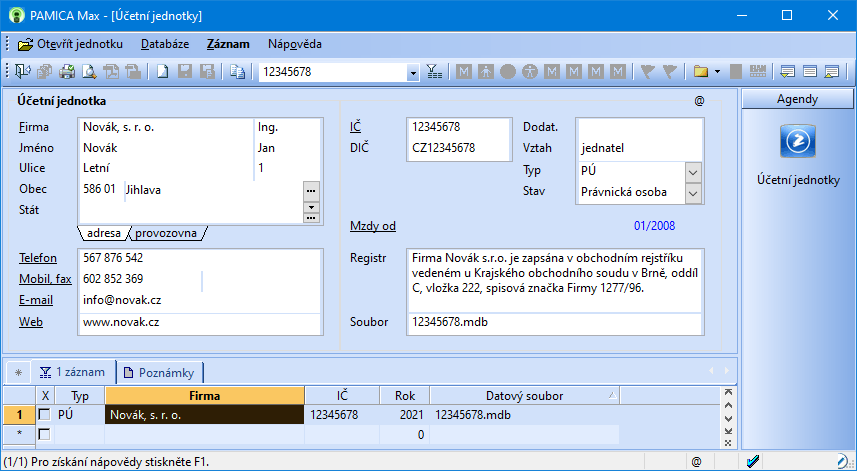
Task: Click the Soubor field 12345678.mdb
Action: 555,322
